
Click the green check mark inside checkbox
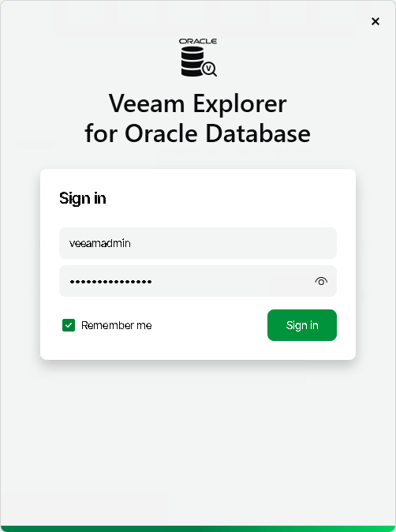pyautogui.click(x=69, y=325)
